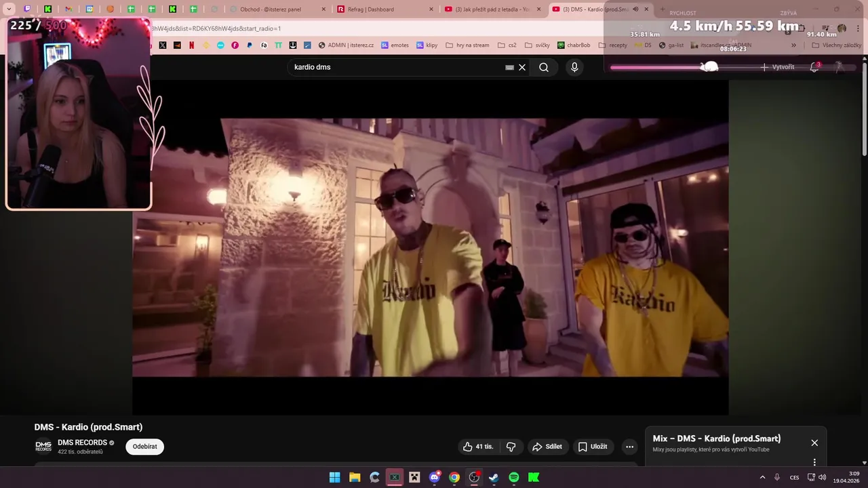Open the PayPal bookmark icon

tap(250, 45)
